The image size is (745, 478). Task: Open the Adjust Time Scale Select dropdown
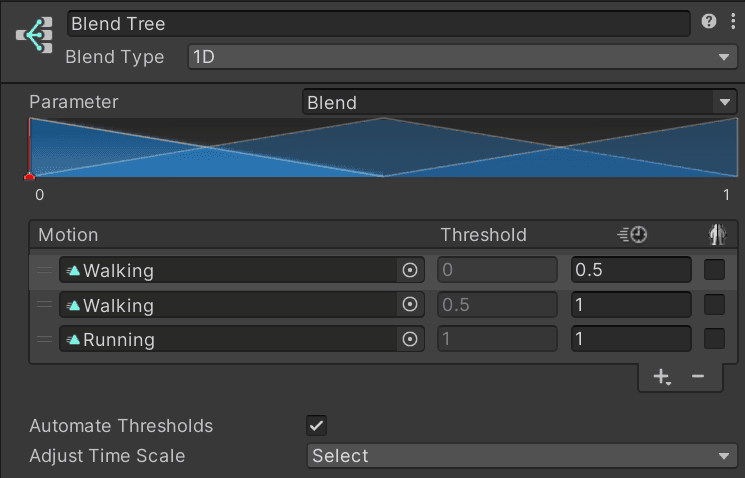pos(519,456)
